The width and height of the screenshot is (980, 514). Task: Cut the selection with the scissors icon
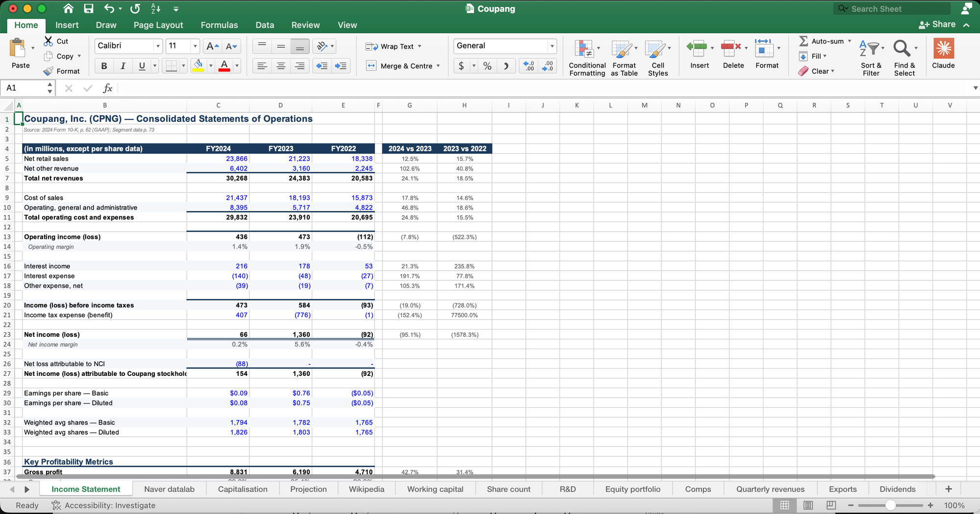coord(48,41)
